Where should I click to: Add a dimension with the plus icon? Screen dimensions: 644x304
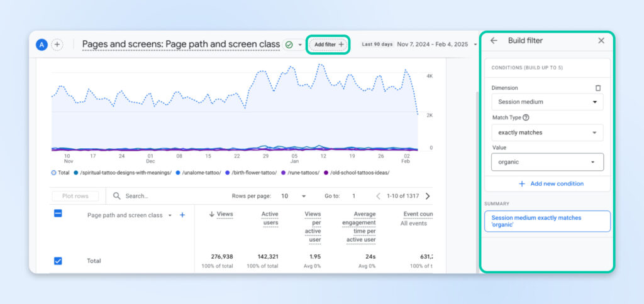click(x=182, y=215)
